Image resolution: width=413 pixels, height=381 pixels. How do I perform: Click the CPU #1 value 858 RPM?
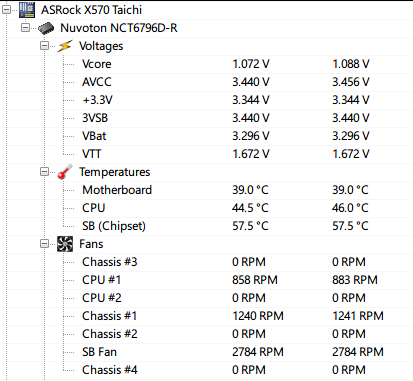point(255,280)
